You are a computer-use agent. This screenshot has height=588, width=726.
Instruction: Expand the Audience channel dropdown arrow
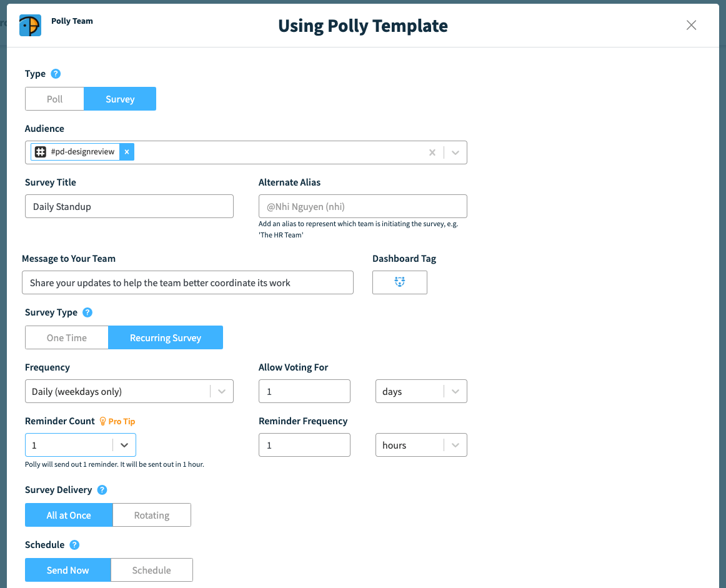point(455,152)
